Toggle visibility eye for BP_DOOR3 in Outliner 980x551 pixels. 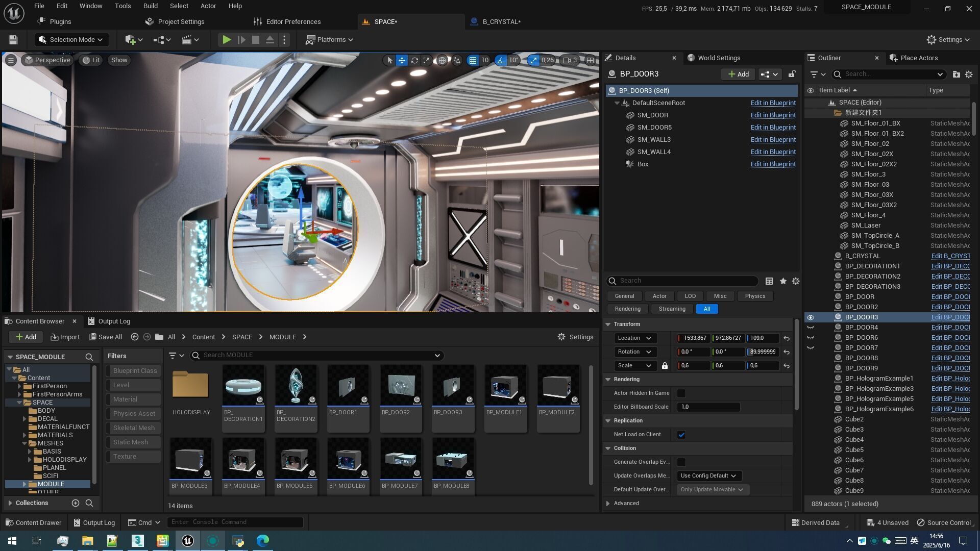coord(811,317)
